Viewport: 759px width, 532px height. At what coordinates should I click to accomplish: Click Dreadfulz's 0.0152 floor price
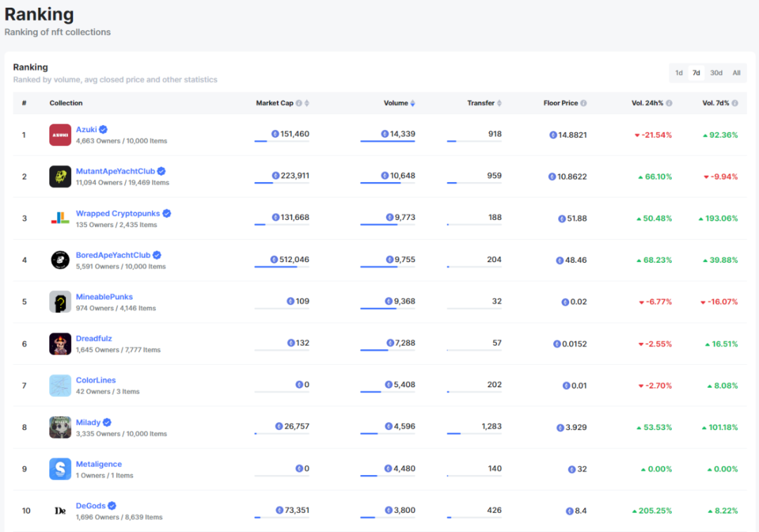tap(574, 344)
